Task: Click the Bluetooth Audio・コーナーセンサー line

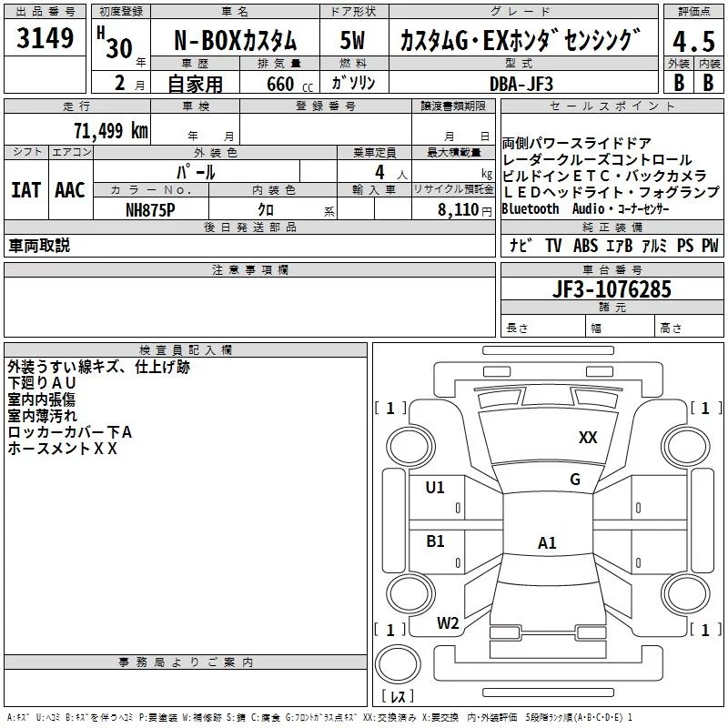Action: click(585, 209)
